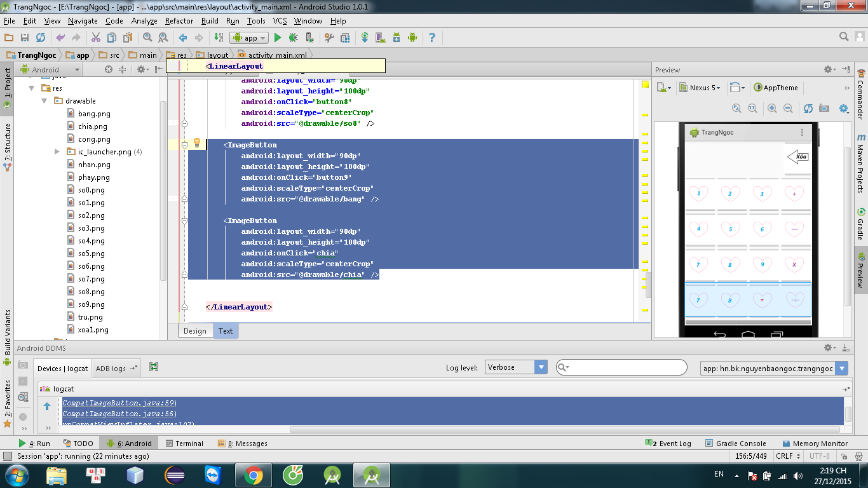Select the Zoom In magnifier in Preview

771,108
